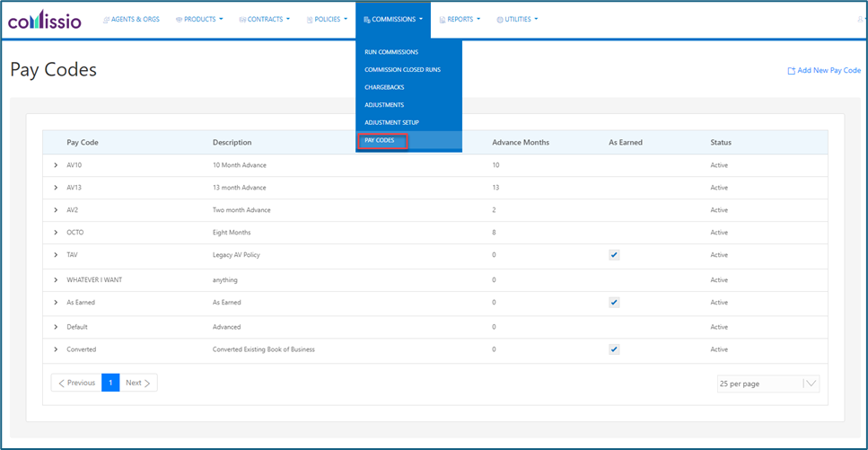Screen dimensions: 868x450
Task: Expand the AV2 pay code row
Action: [56, 210]
